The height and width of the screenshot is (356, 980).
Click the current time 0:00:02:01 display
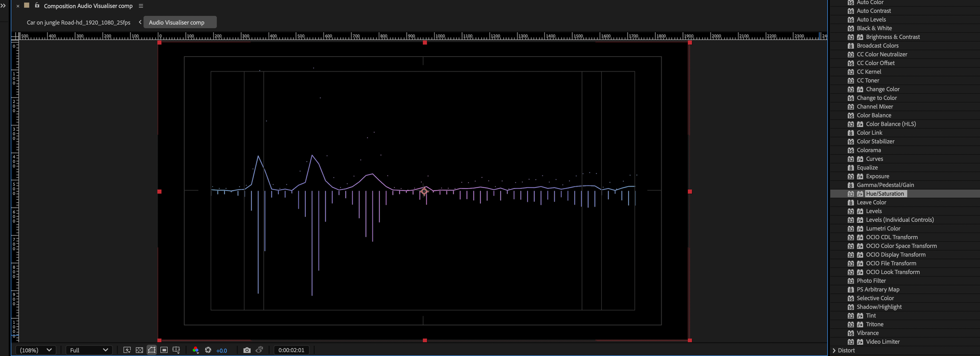tap(291, 350)
